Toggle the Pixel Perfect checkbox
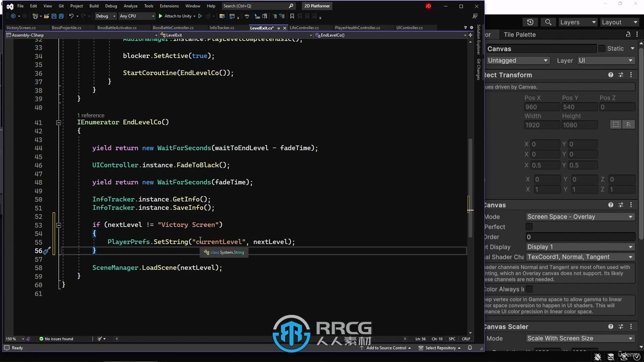 529,227
